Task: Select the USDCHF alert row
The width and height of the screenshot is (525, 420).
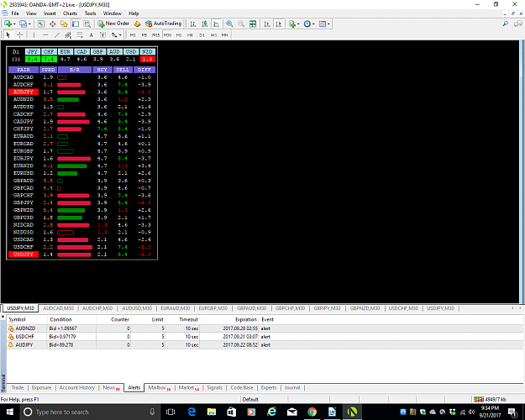Action: pos(265,337)
